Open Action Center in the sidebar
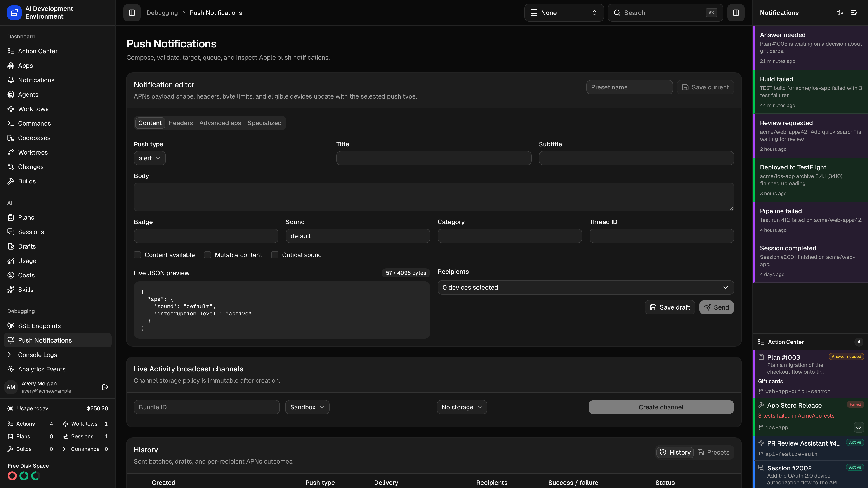The width and height of the screenshot is (868, 488). click(58, 51)
